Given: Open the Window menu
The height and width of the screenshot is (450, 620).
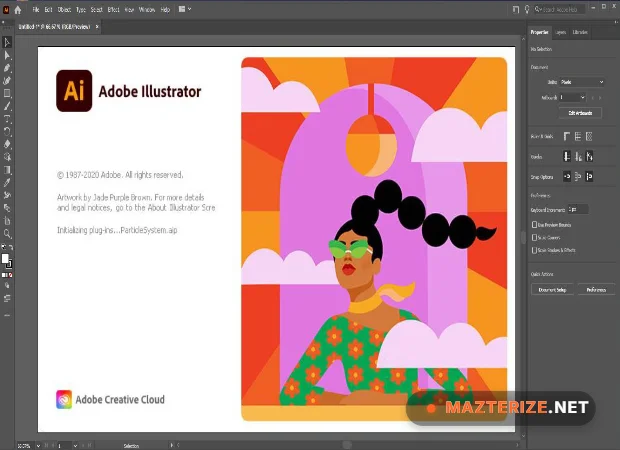Looking at the screenshot, I should coord(147,9).
